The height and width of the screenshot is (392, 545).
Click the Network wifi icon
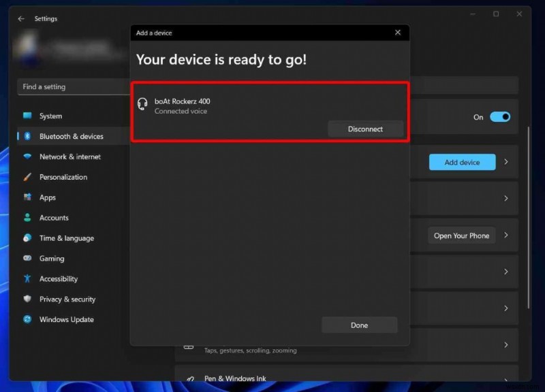pyautogui.click(x=27, y=157)
